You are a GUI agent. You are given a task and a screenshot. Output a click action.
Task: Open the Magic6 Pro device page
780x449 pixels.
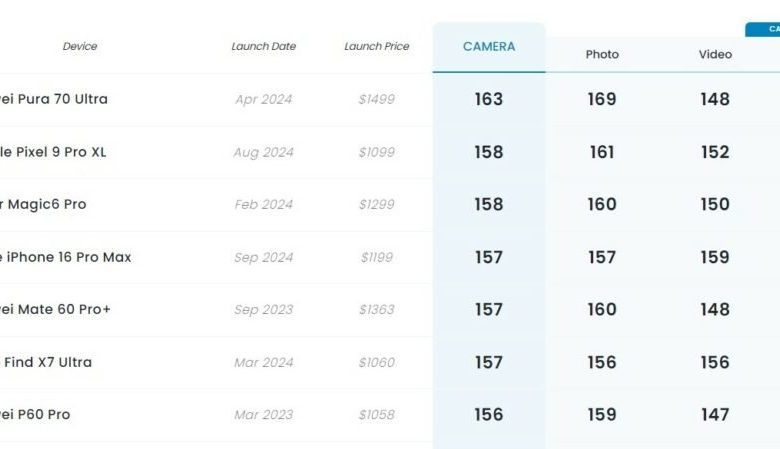[x=44, y=204]
